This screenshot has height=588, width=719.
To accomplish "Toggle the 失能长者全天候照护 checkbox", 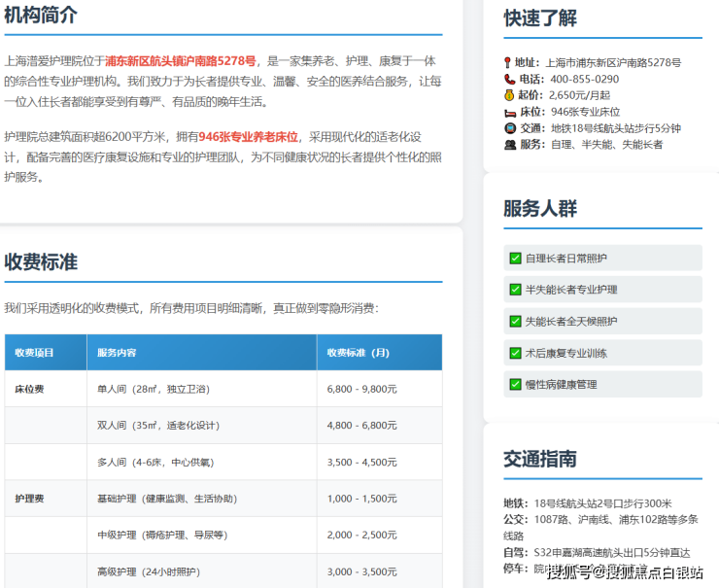I will tap(515, 321).
